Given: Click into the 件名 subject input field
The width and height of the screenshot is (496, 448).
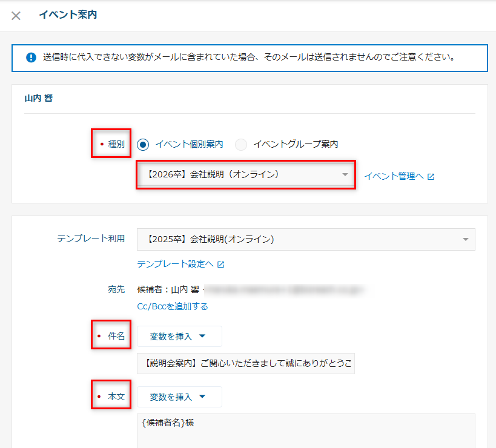Looking at the screenshot, I should pos(245,364).
